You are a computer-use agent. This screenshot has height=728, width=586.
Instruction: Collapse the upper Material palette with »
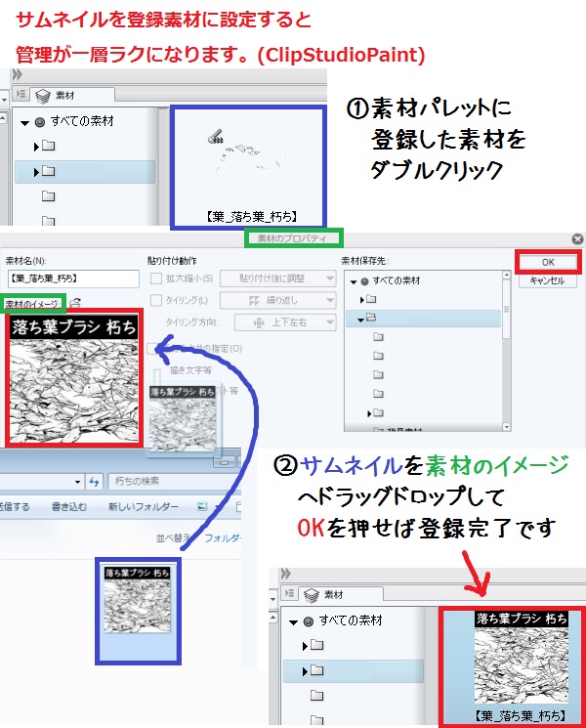(18, 74)
